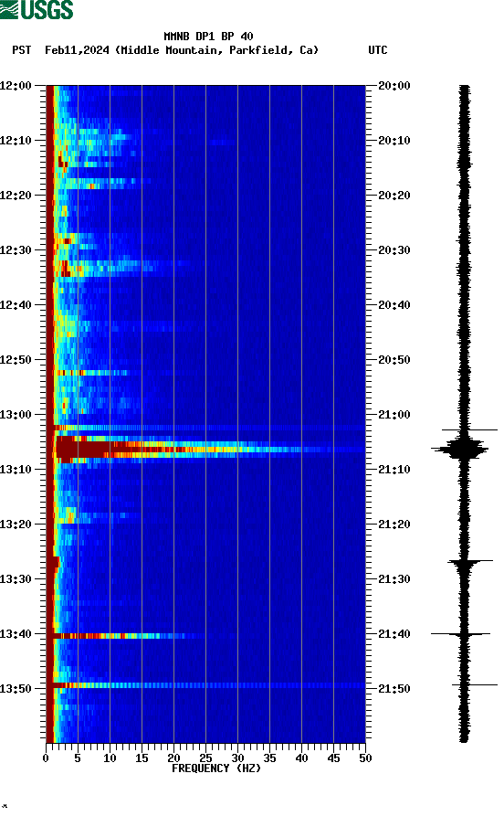504x816 pixels.
Task: Click the 12:10 PST time label
Action: click(x=16, y=141)
